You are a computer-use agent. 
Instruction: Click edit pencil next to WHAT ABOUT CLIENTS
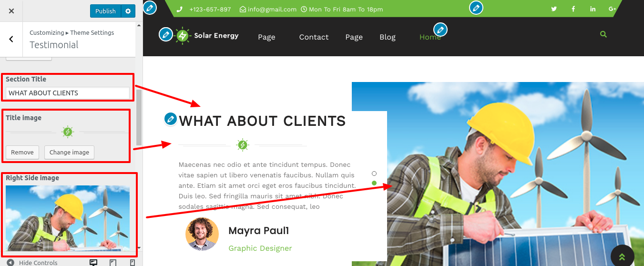point(171,119)
